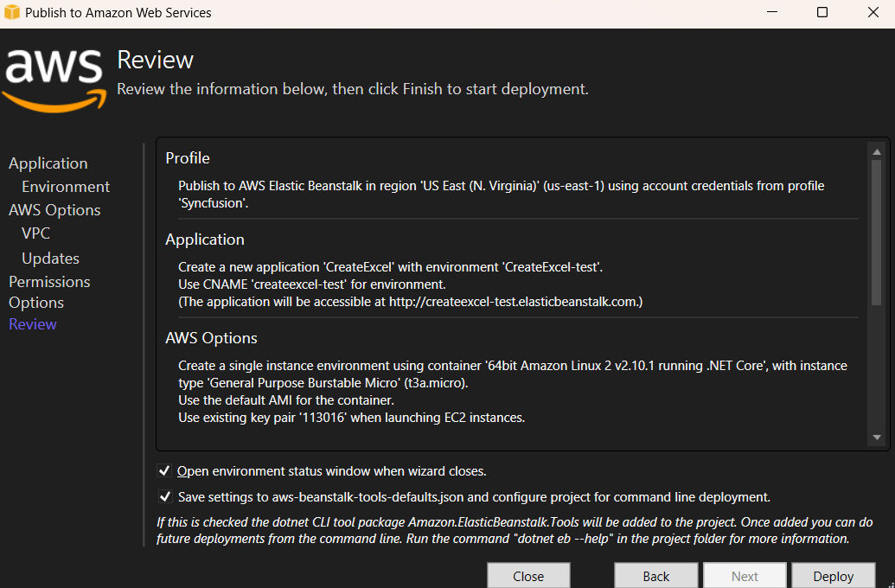Uncheck Open environment status window checkbox
The image size is (895, 588).
coord(164,471)
